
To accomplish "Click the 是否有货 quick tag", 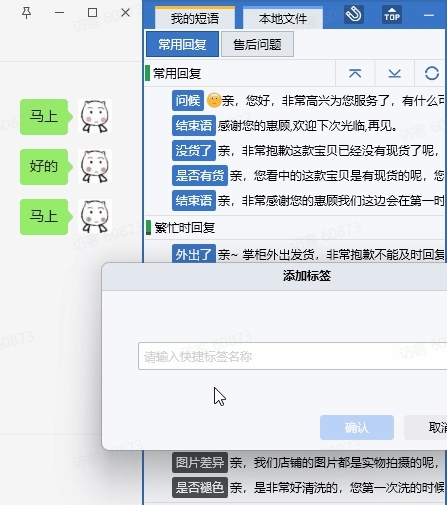I will click(200, 175).
